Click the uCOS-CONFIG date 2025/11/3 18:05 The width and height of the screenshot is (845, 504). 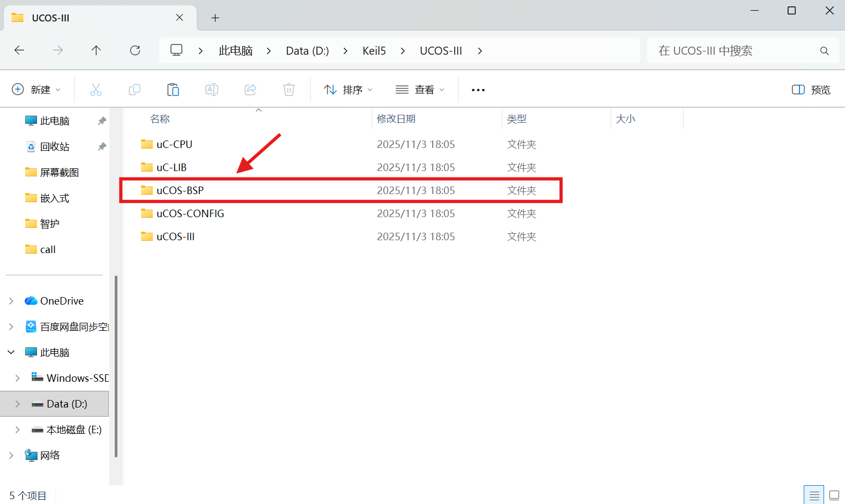pos(416,213)
